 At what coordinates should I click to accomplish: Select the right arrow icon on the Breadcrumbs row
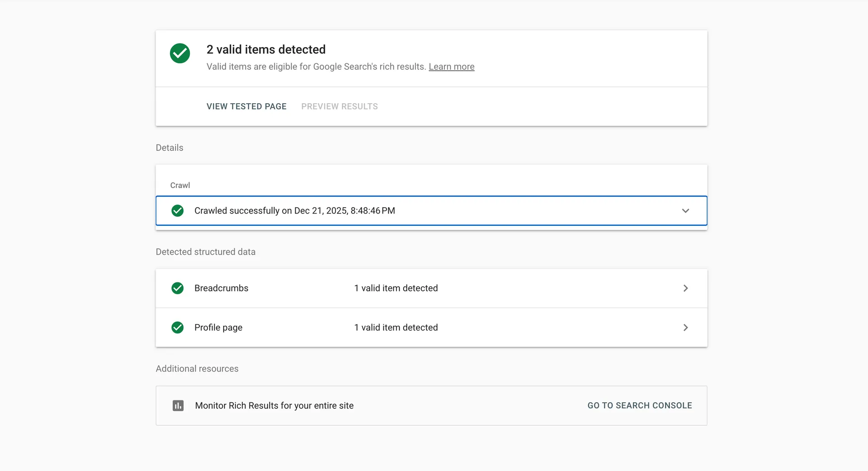pyautogui.click(x=685, y=288)
